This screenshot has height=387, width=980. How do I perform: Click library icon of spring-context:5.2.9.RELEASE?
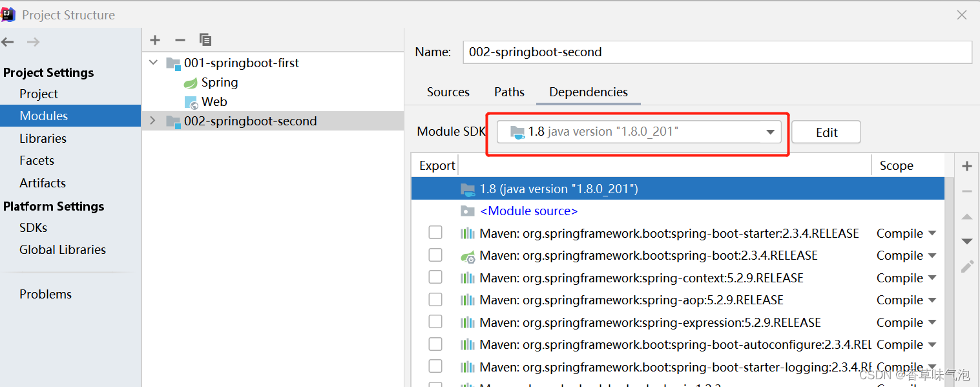(468, 278)
